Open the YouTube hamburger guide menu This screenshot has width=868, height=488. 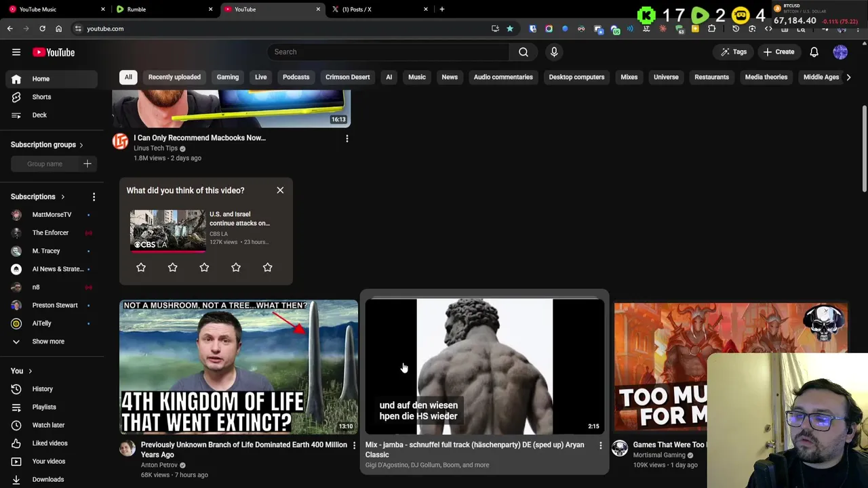click(x=16, y=52)
